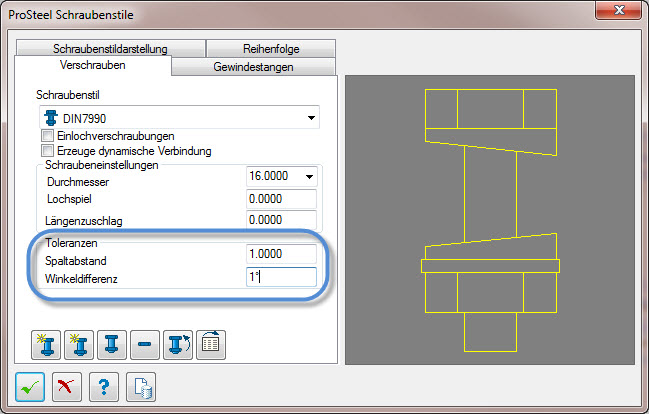The height and width of the screenshot is (414, 649).
Task: Click the Durchmesser label
Action: (78, 182)
